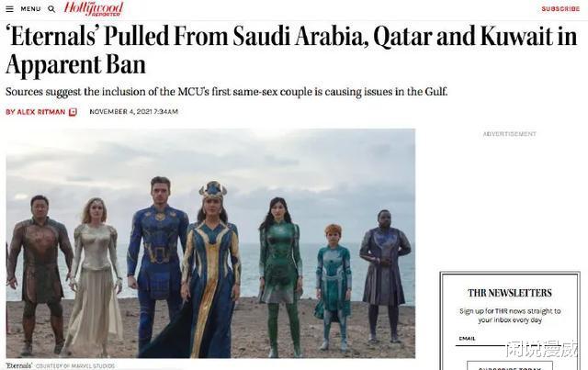
Task: Click the newsletter sign-up description text
Action: pyautogui.click(x=510, y=316)
